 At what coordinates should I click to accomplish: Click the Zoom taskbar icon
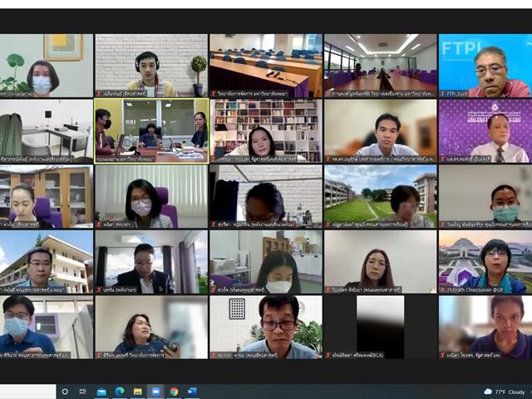click(155, 392)
